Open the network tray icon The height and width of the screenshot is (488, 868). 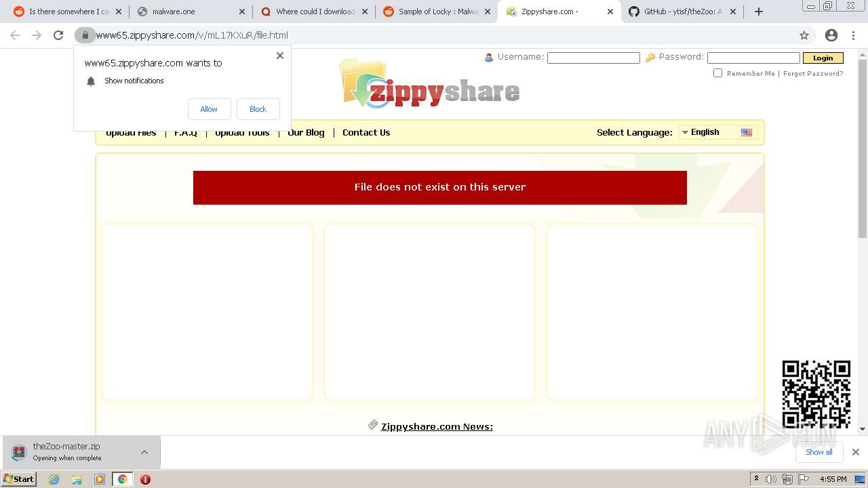(787, 479)
